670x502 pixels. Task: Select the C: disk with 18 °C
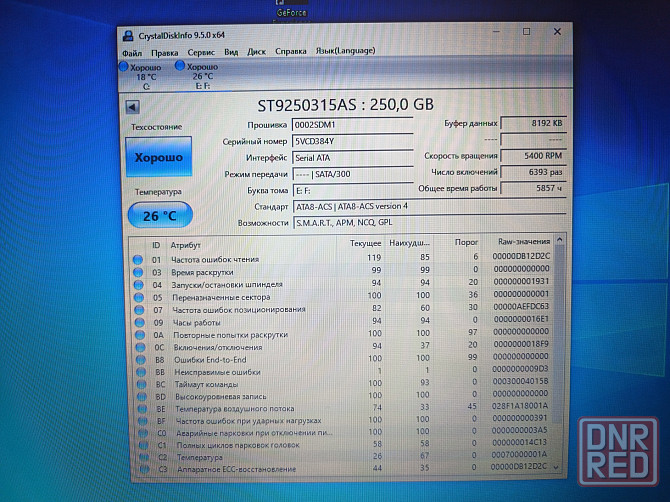tap(141, 76)
